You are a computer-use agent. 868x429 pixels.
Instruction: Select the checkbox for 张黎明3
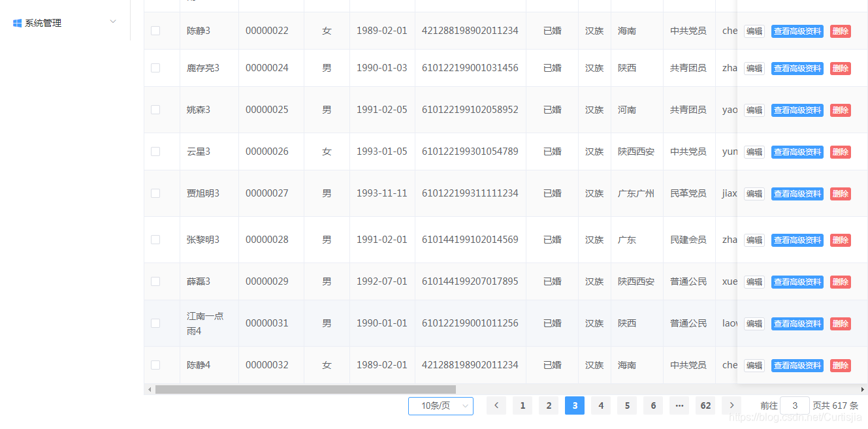[x=155, y=240]
